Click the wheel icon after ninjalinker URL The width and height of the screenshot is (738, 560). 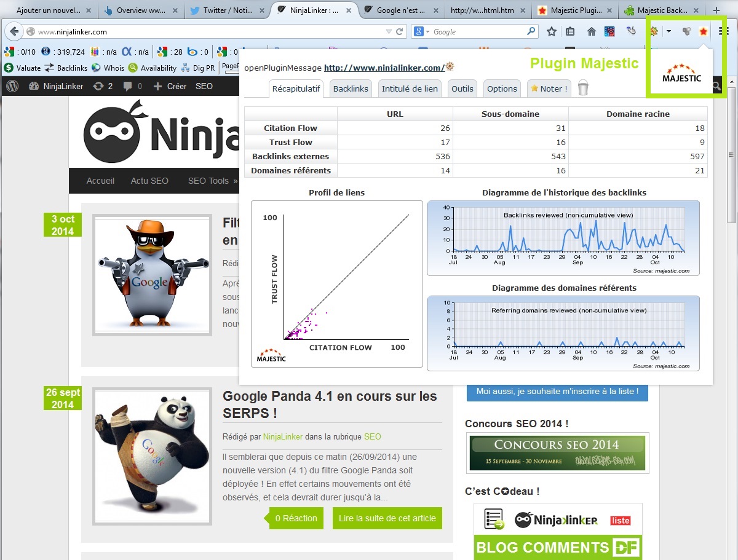(450, 66)
